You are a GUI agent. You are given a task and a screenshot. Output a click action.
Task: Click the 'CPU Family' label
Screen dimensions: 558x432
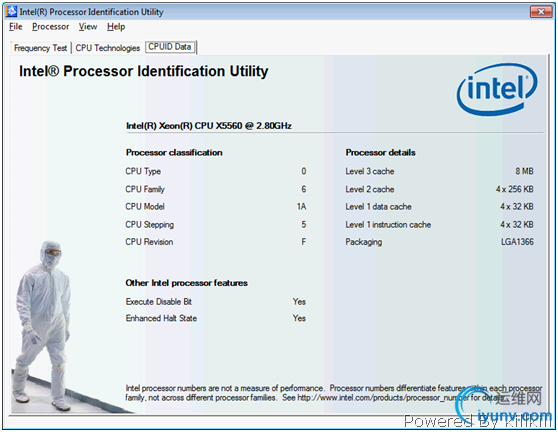click(x=145, y=189)
